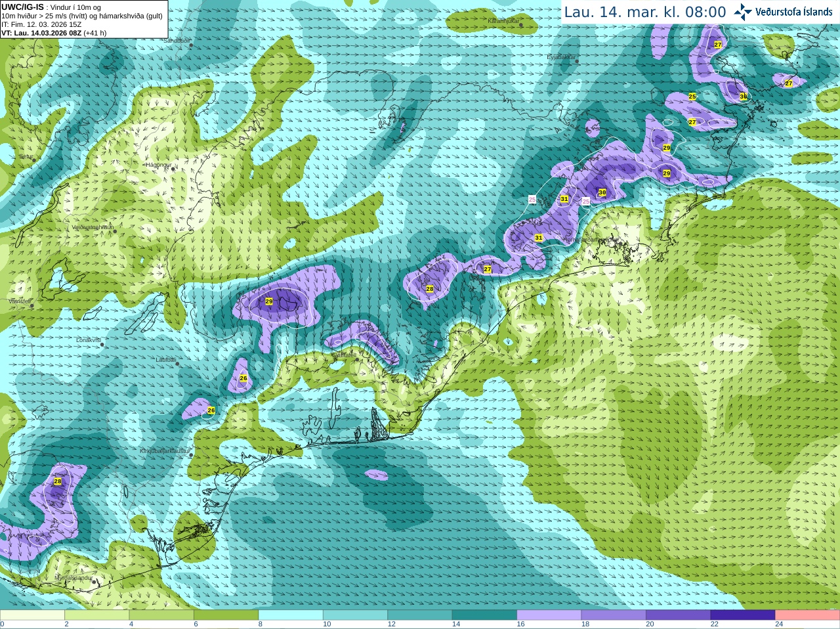Select the 14–16 m/s legend color
Viewport: 840px width, 629px height.
coord(484,615)
